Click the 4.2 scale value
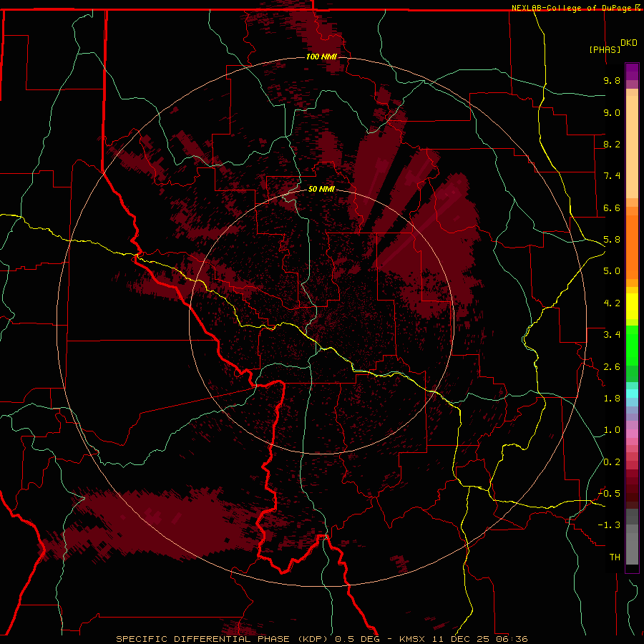Image resolution: width=644 pixels, height=644 pixels. (x=612, y=303)
